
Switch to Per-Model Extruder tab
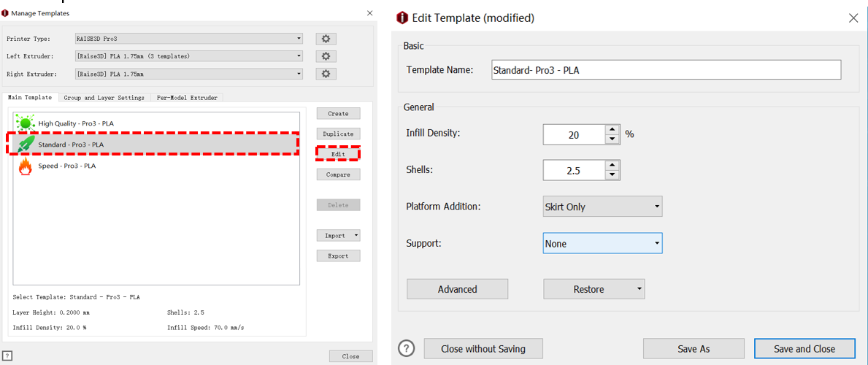click(187, 98)
